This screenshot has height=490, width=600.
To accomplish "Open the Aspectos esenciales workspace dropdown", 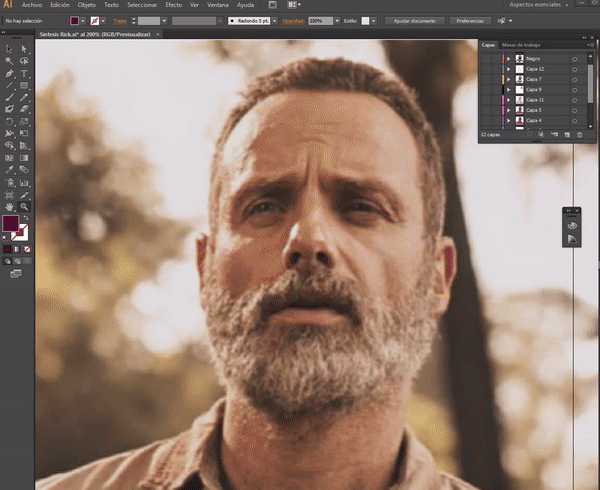I will pos(538,5).
